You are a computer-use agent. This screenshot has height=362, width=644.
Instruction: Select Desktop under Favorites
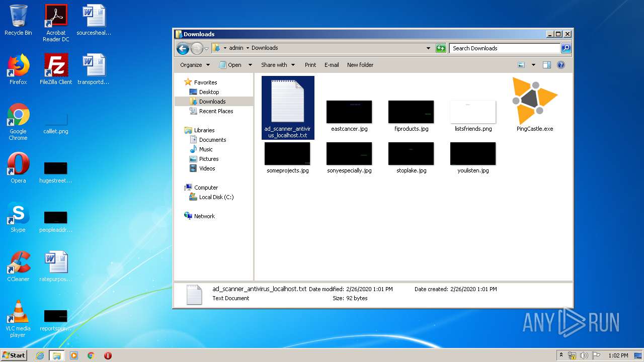tap(209, 92)
